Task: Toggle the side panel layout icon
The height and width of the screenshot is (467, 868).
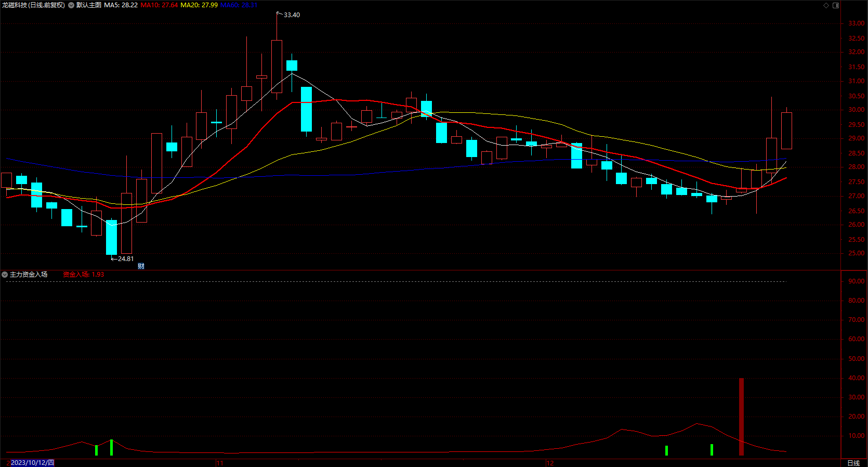Action: tap(836, 5)
